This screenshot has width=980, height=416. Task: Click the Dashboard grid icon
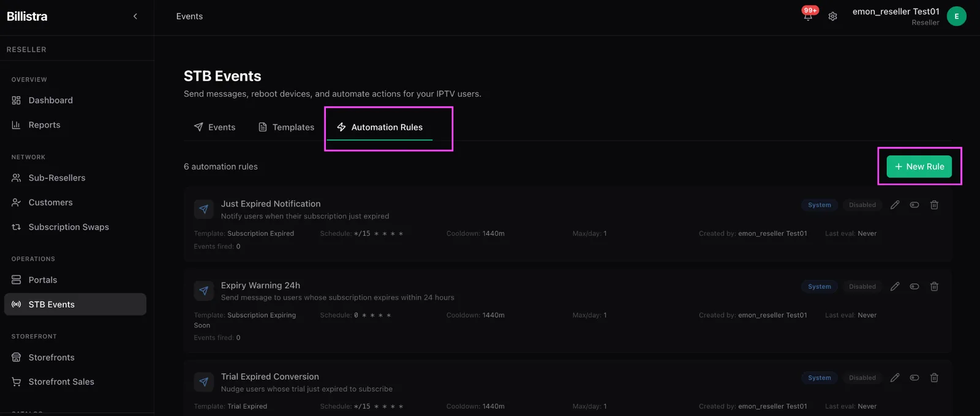(17, 100)
